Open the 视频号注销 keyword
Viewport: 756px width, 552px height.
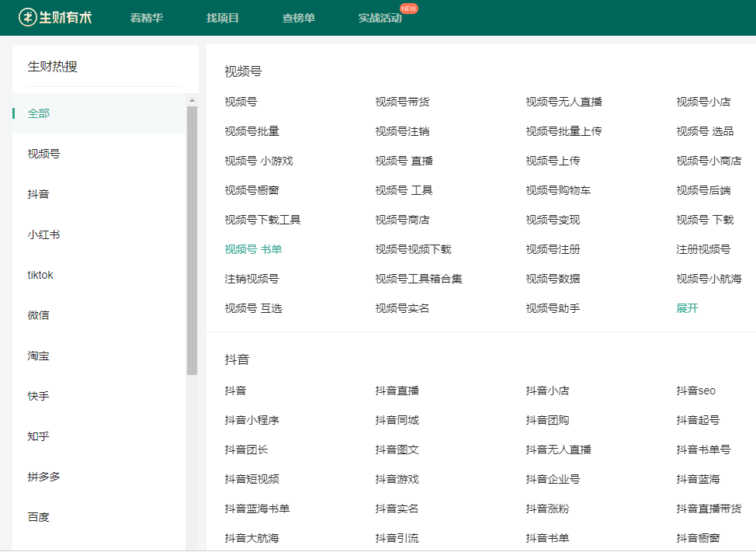click(x=403, y=131)
